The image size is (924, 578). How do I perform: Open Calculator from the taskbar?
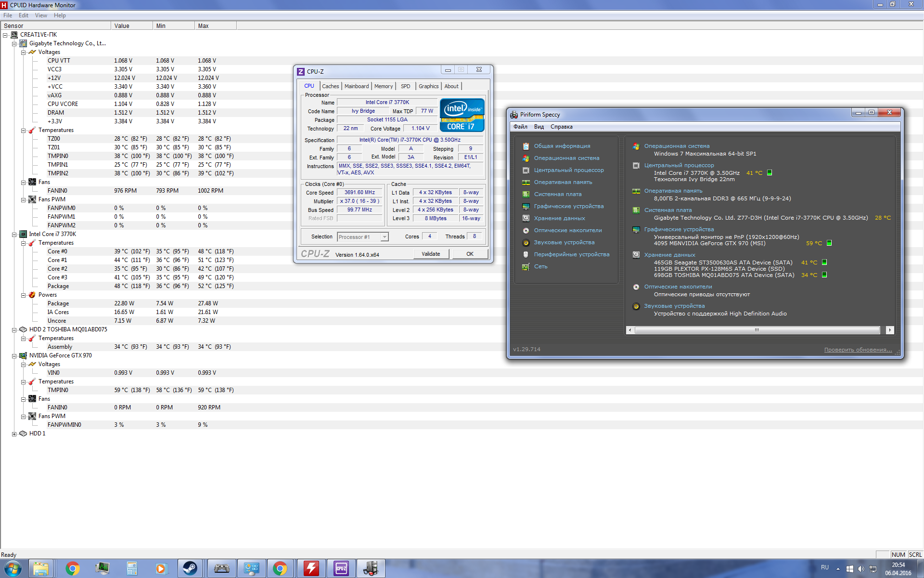132,568
